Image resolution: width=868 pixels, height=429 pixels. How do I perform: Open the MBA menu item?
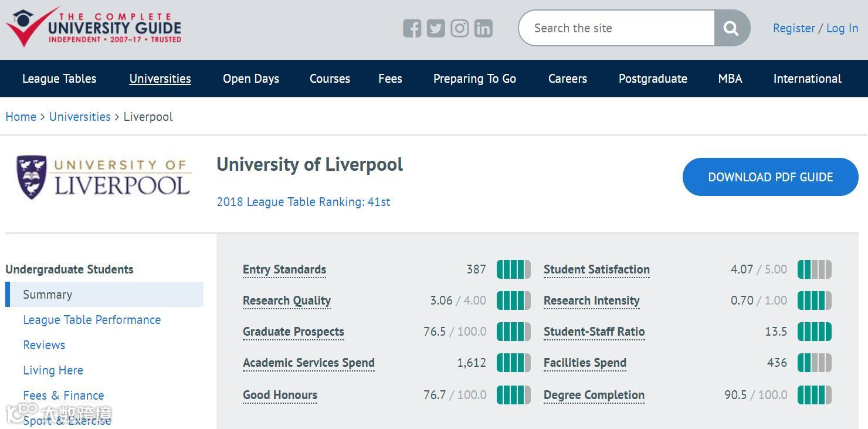click(x=730, y=79)
